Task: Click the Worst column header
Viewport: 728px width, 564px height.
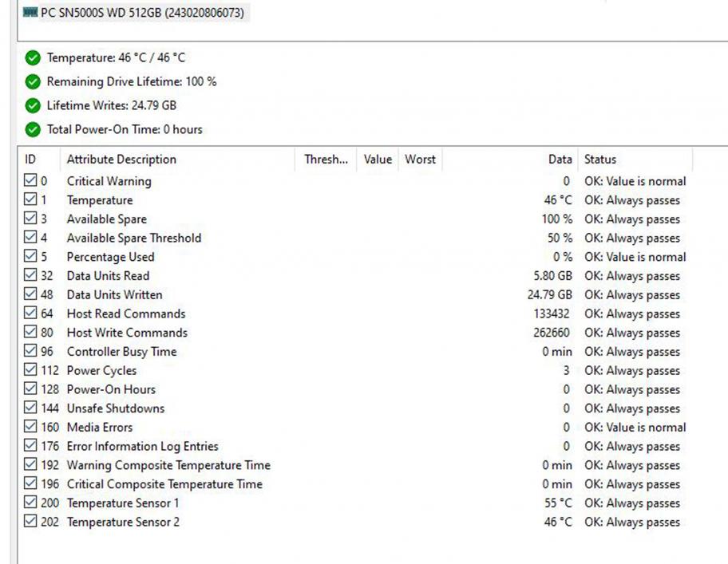Action: 420,160
